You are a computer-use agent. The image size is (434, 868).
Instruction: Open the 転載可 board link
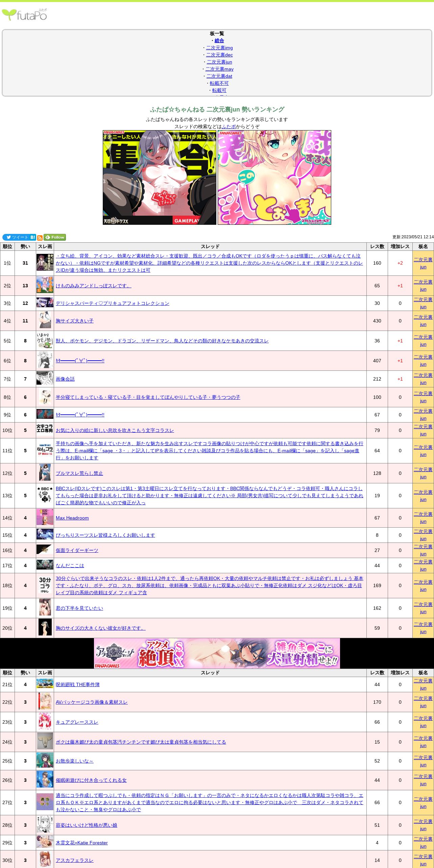point(219,90)
